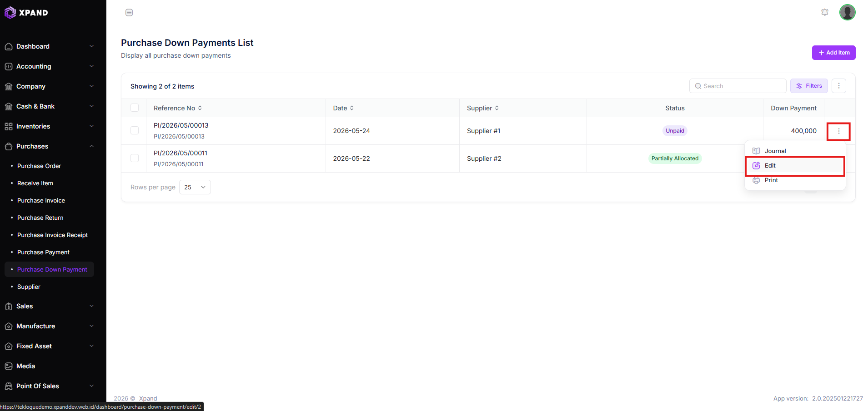Click the table options kebab beside Filters

pos(839,86)
